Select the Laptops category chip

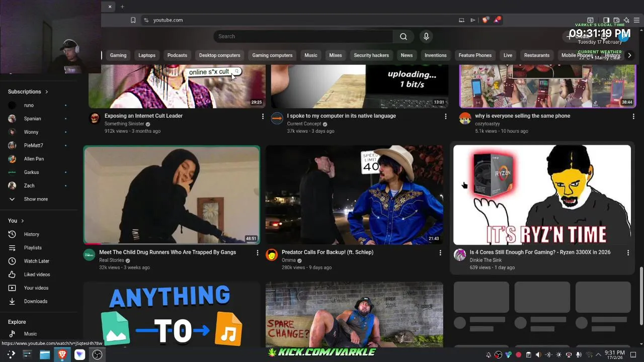pyautogui.click(x=147, y=55)
